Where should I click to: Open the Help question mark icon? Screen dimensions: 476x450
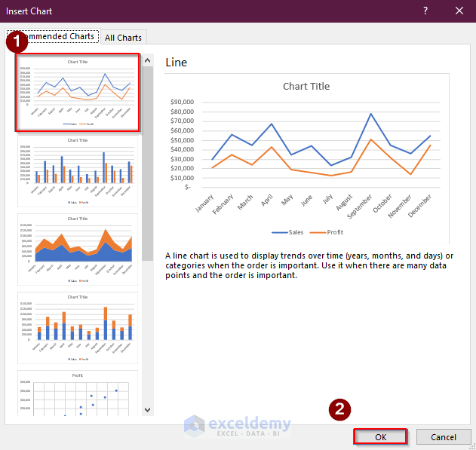(425, 11)
